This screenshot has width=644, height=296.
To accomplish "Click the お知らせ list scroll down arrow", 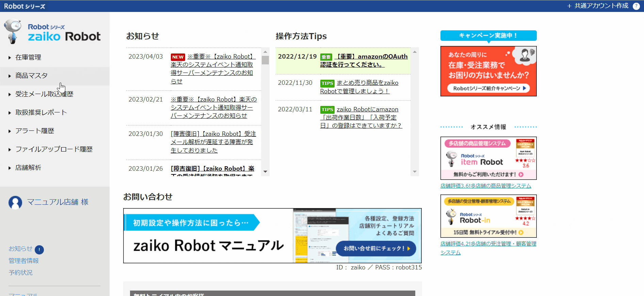I will pyautogui.click(x=265, y=172).
